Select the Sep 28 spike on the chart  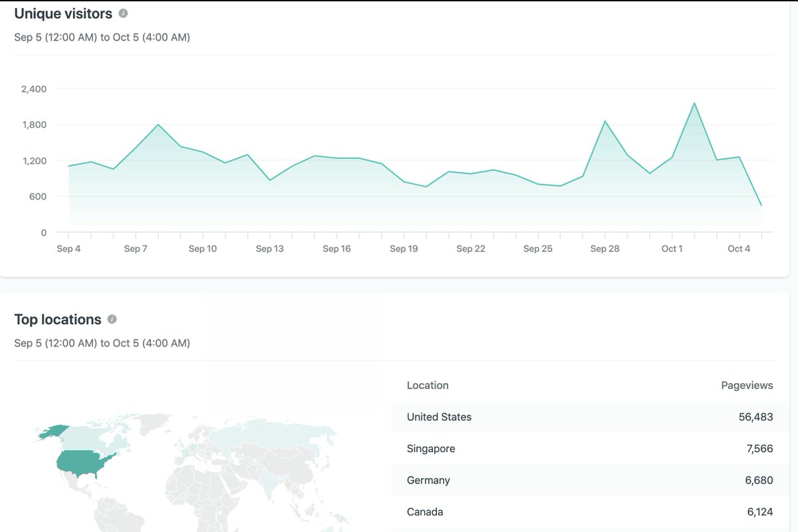click(x=605, y=122)
